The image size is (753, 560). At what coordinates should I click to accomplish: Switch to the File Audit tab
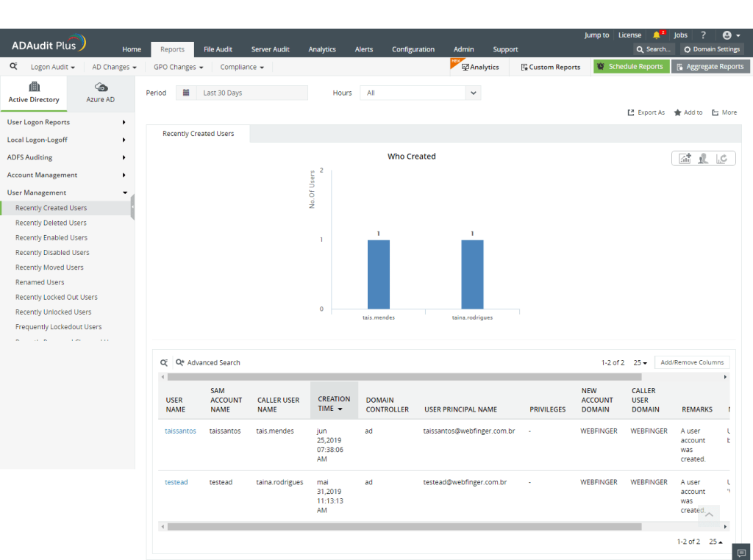point(218,49)
